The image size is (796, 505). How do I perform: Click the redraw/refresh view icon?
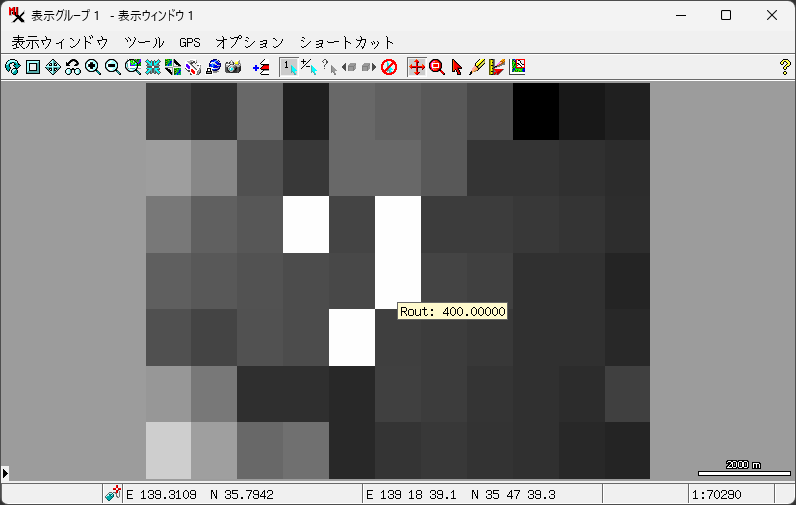[13, 67]
